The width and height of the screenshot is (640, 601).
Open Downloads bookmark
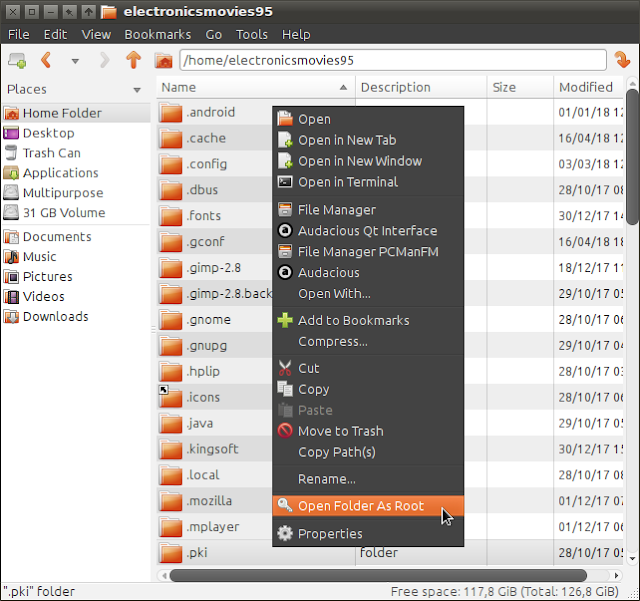click(76, 317)
